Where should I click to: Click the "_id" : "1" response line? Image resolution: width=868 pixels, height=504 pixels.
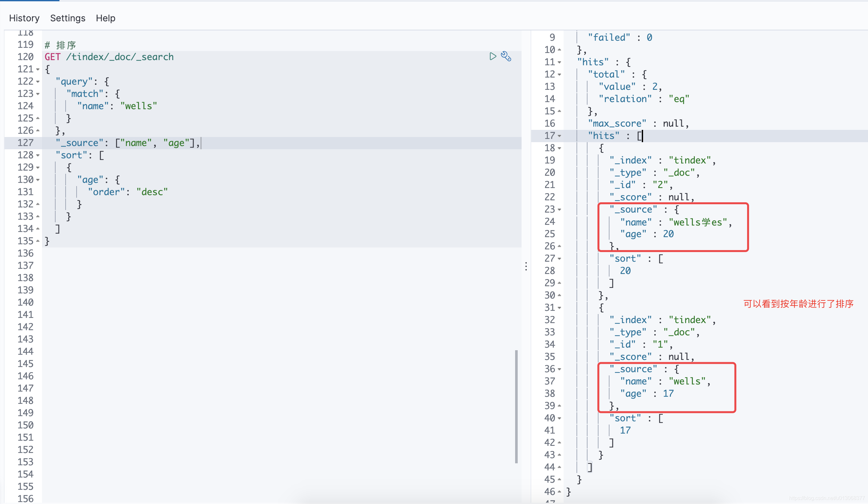[641, 345]
